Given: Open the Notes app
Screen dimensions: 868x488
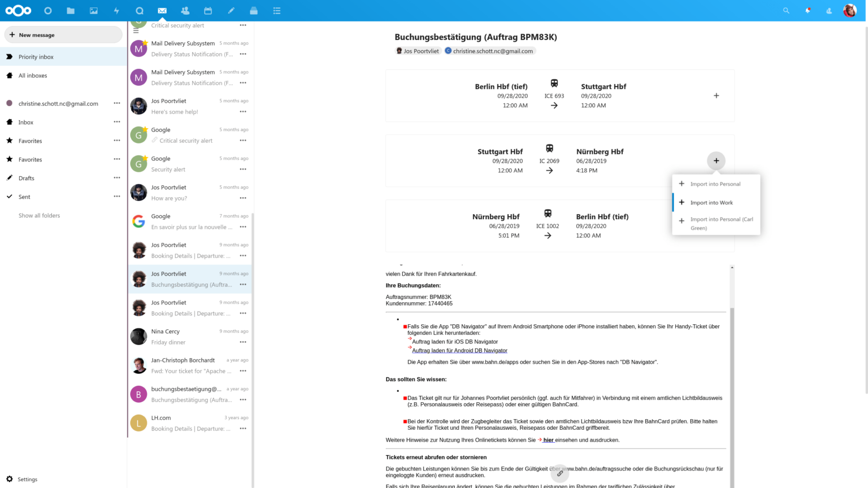Looking at the screenshot, I should click(x=231, y=10).
